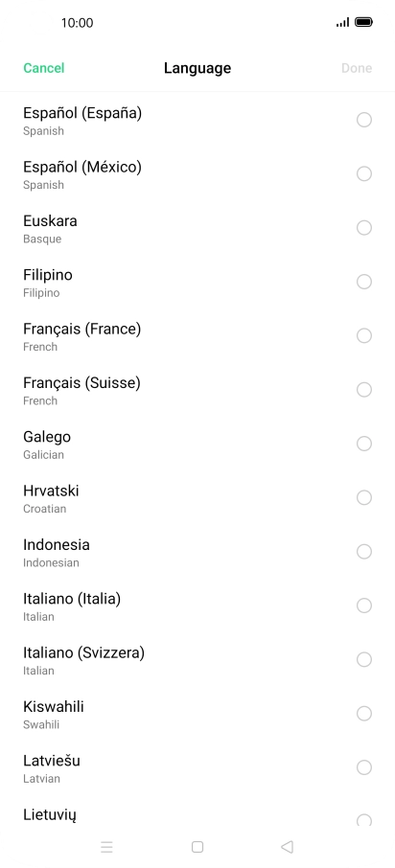
Task: Open the recent apps menu icon
Action: (107, 846)
